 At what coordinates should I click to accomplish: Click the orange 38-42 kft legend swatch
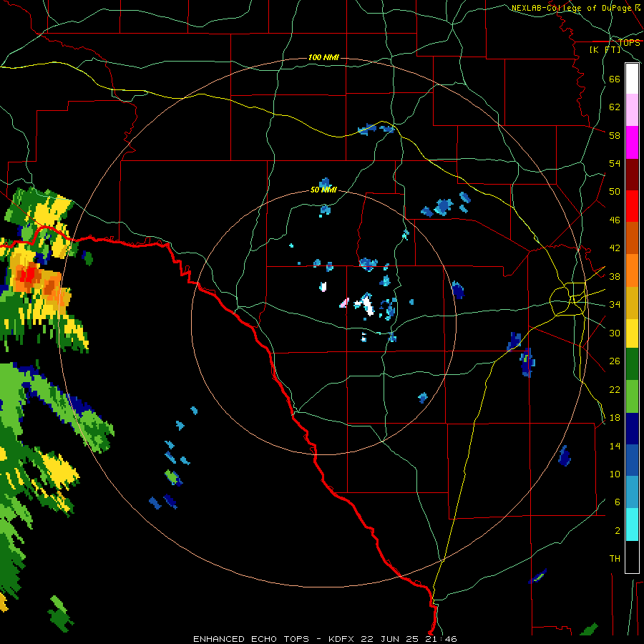(x=632, y=270)
